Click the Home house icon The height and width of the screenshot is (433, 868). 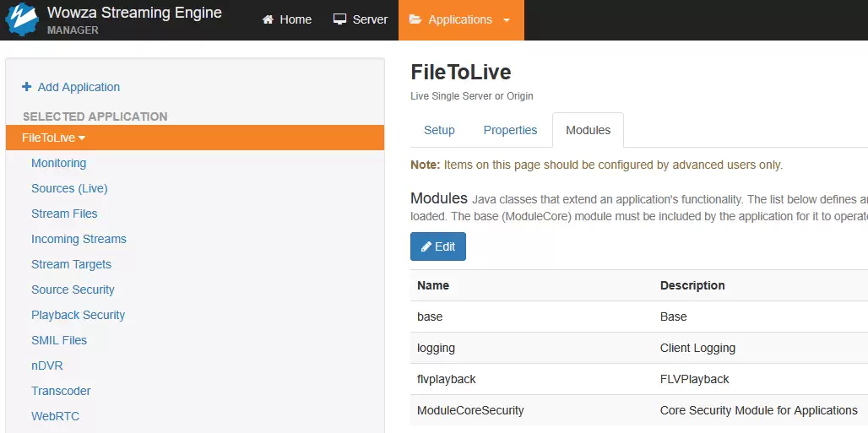pos(268,20)
